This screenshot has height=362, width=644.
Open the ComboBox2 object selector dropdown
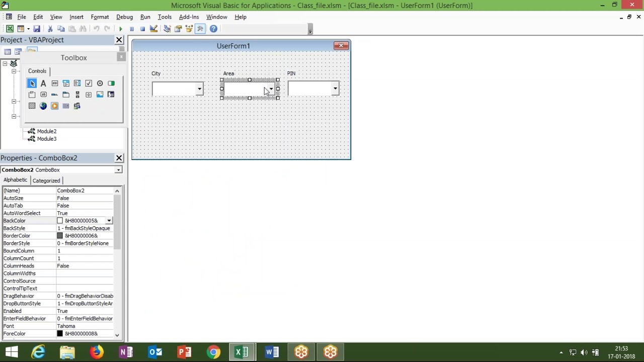pos(118,170)
